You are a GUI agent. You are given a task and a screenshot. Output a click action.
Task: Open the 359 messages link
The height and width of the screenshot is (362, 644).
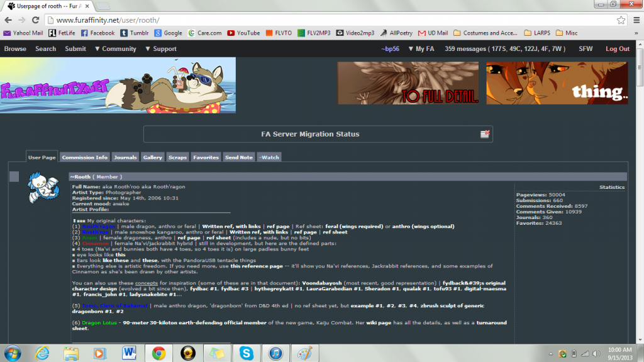pos(505,48)
